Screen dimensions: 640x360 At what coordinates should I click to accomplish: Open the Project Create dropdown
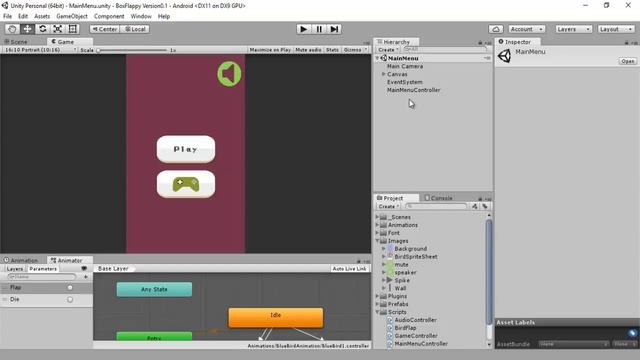tap(388, 207)
